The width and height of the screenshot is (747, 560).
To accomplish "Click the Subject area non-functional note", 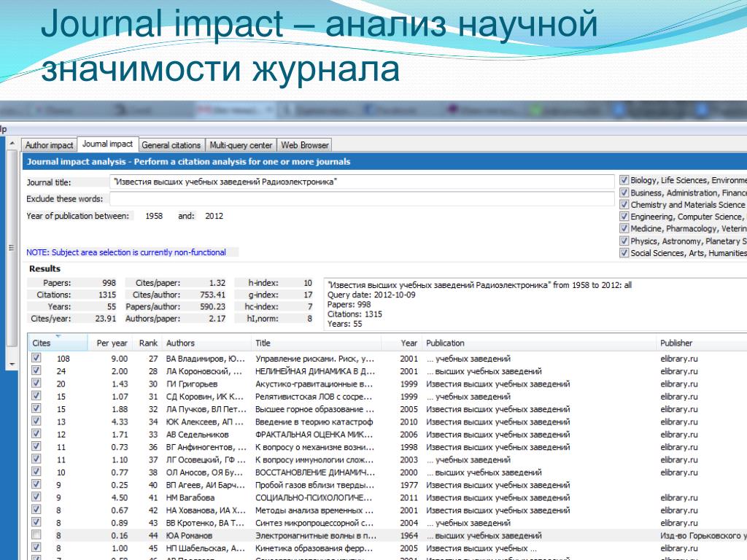I will tap(126, 252).
